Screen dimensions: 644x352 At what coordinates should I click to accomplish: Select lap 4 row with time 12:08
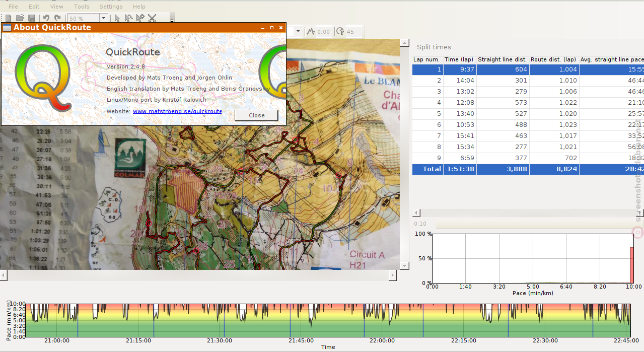(528, 103)
